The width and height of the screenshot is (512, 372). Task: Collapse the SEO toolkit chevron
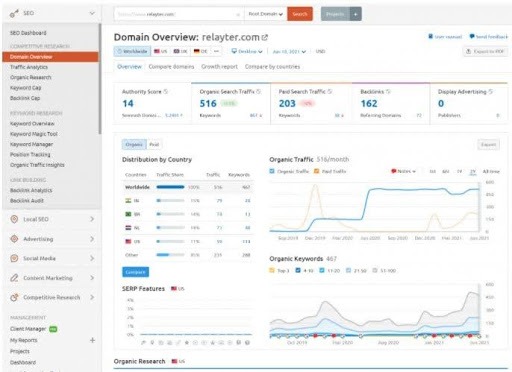tap(92, 13)
